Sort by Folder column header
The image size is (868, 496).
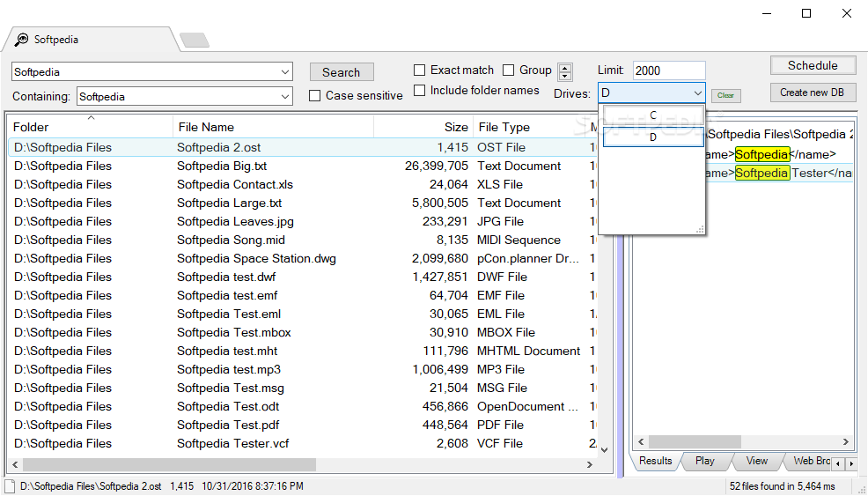pyautogui.click(x=91, y=127)
